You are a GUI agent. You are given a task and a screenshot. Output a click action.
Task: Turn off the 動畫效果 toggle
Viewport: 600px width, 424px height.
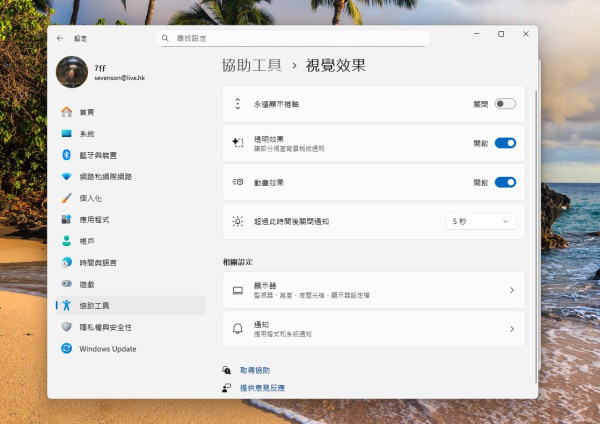[x=505, y=182]
